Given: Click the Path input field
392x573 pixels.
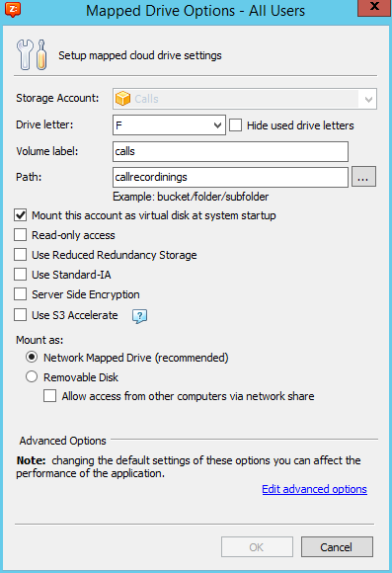Looking at the screenshot, I should pyautogui.click(x=230, y=177).
